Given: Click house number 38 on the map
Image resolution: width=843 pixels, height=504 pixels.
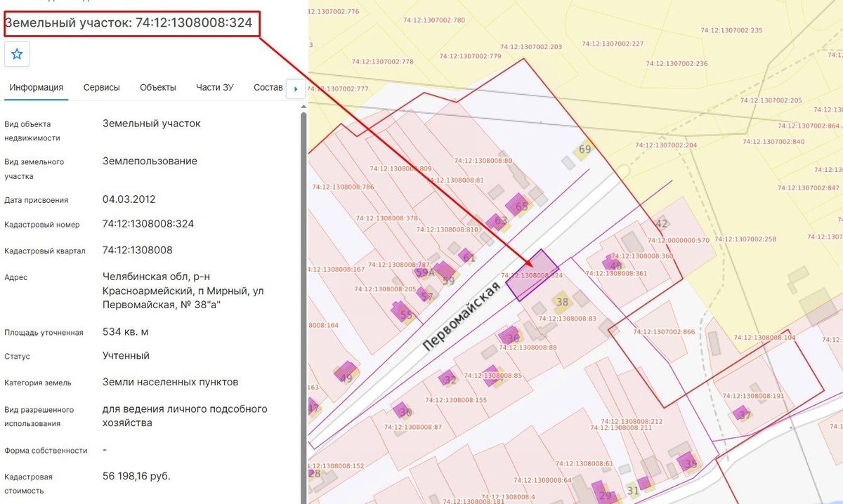Looking at the screenshot, I should point(562,303).
